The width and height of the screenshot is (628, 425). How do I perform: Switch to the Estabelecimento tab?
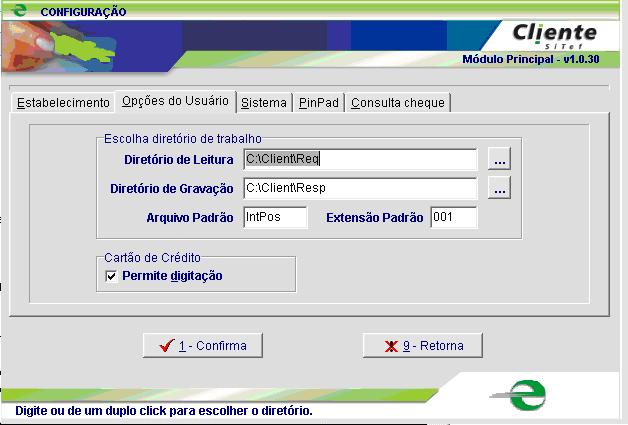[x=62, y=102]
